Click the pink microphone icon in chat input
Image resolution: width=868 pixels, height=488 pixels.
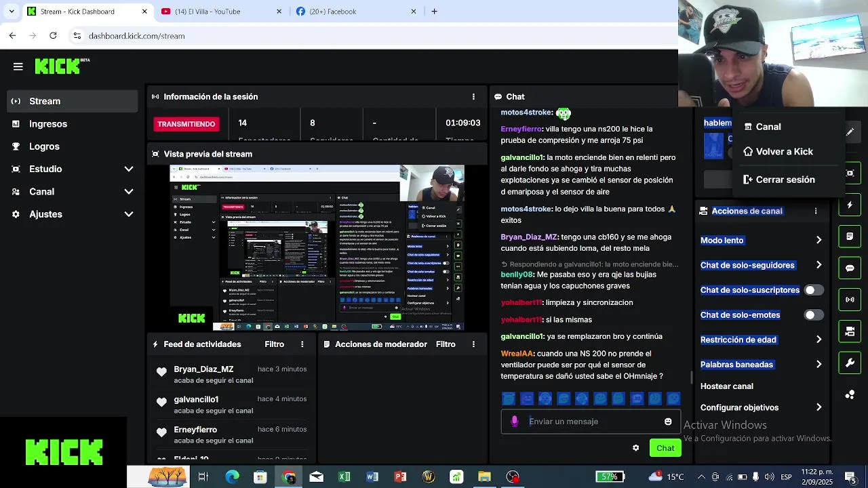515,422
